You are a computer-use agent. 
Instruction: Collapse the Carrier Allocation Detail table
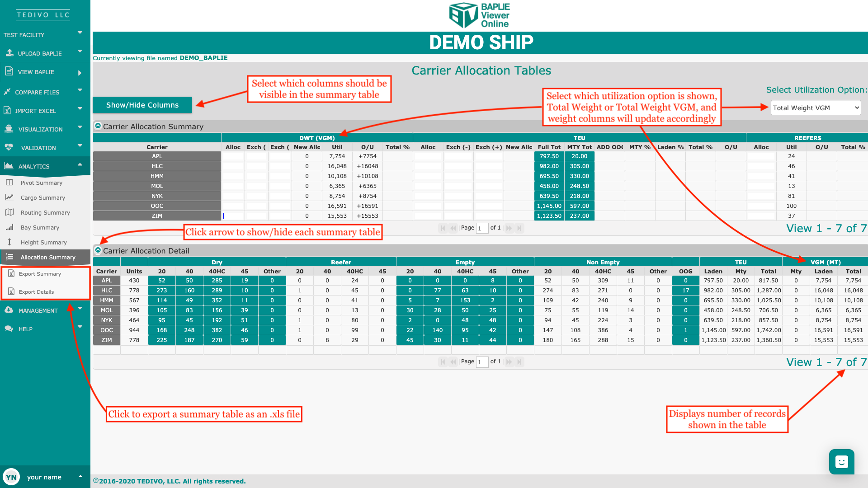pos(98,250)
